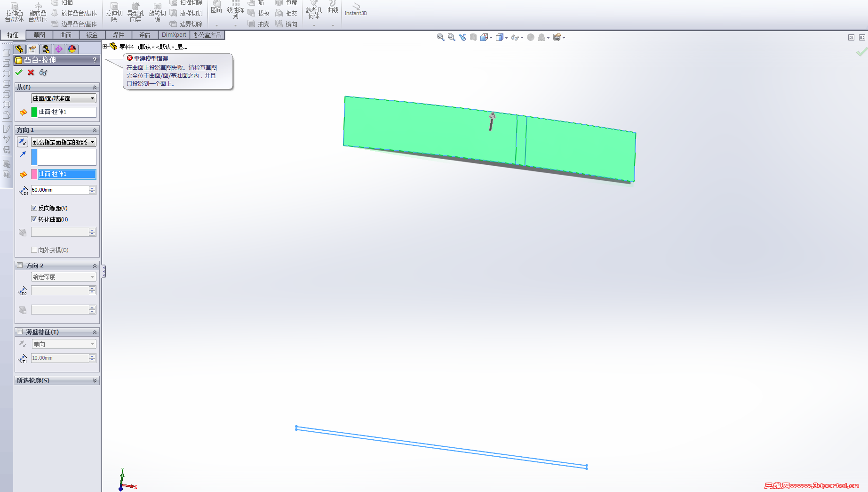Open the 曲面/面/基准面 start condition dropdown
This screenshot has height=492, width=868.
[64, 98]
